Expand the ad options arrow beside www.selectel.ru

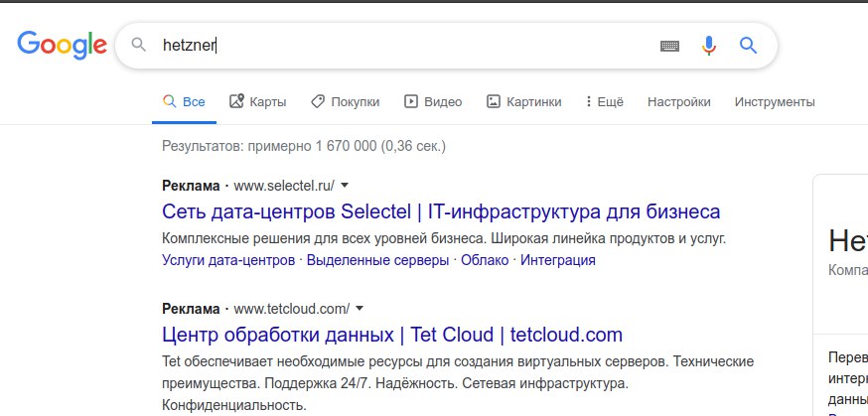[345, 186]
